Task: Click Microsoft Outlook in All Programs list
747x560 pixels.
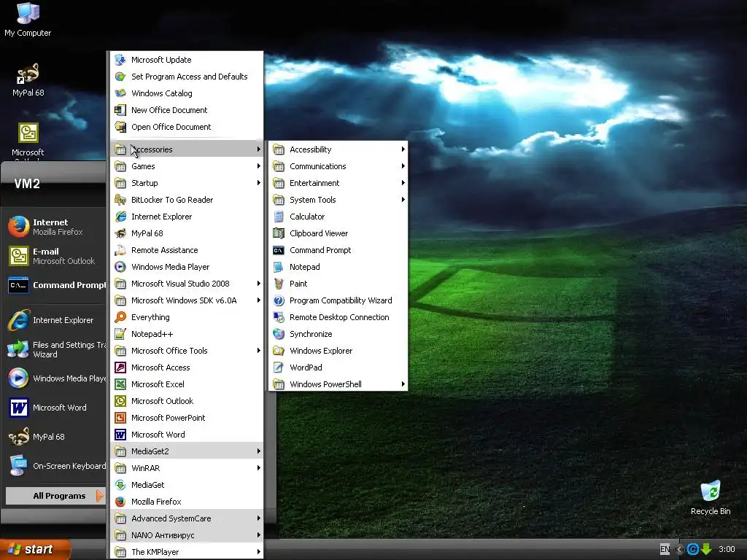Action: (x=187, y=401)
